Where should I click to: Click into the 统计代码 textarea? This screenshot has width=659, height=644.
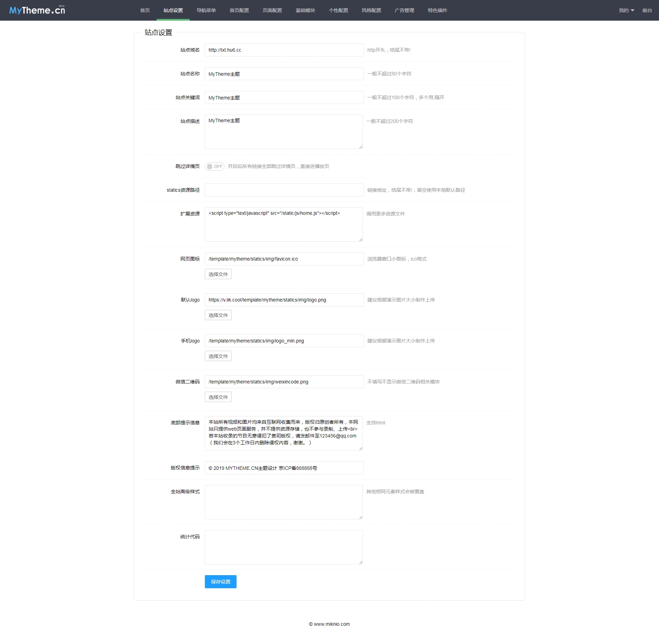click(x=284, y=547)
